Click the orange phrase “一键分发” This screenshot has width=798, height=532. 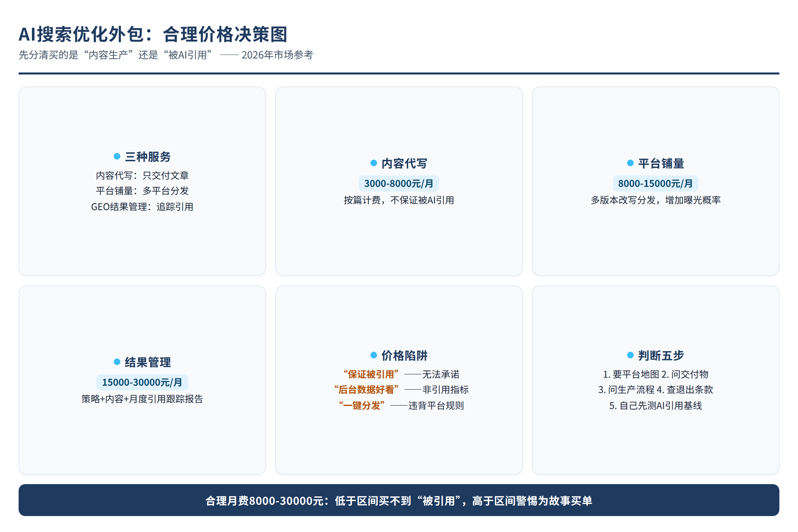click(362, 405)
